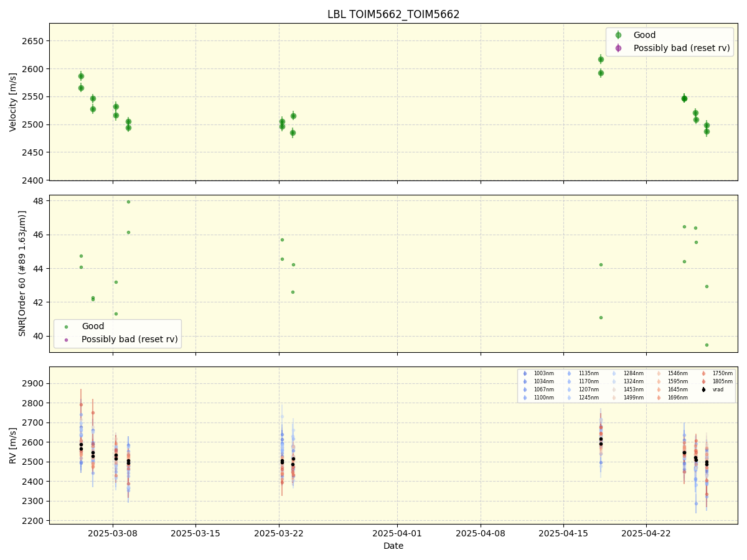This screenshot has width=747, height=560.
Task: Click the 1499nm legend entry
Action: tap(628, 398)
